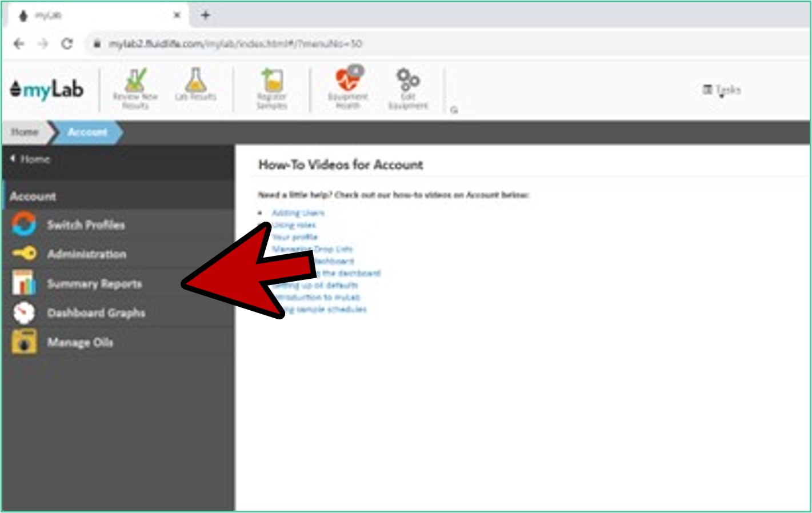Click the Manage Oils icon

[x=24, y=342]
